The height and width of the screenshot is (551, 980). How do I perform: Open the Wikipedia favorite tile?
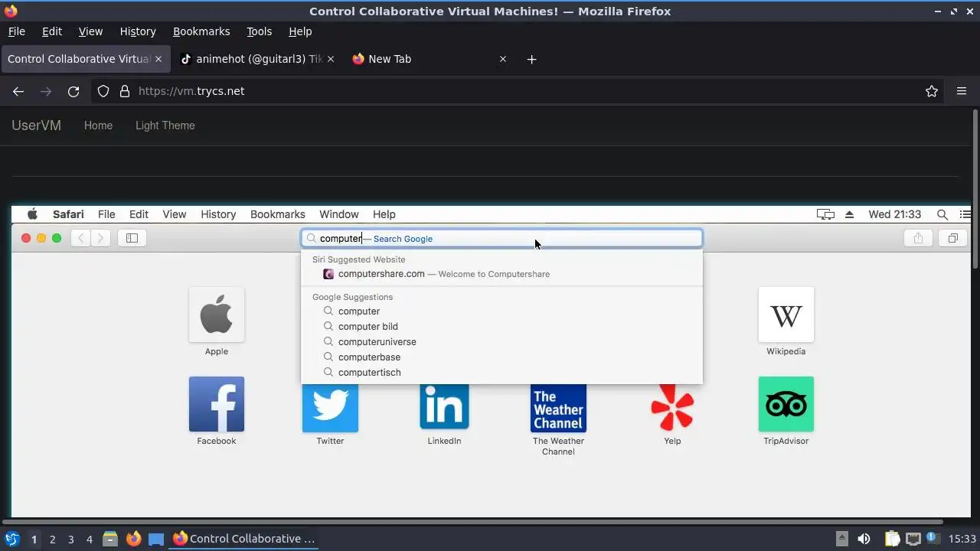click(786, 315)
